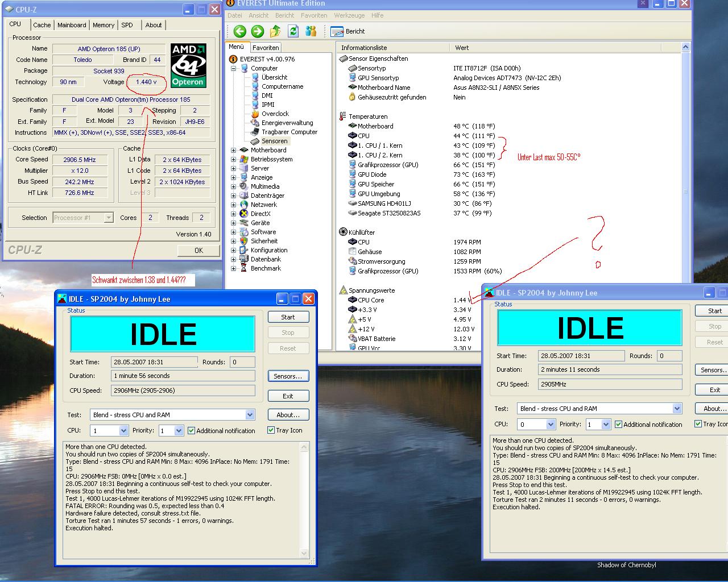The width and height of the screenshot is (728, 582).
Task: Switch to the Memory tab in CPU-Z
Action: click(104, 25)
